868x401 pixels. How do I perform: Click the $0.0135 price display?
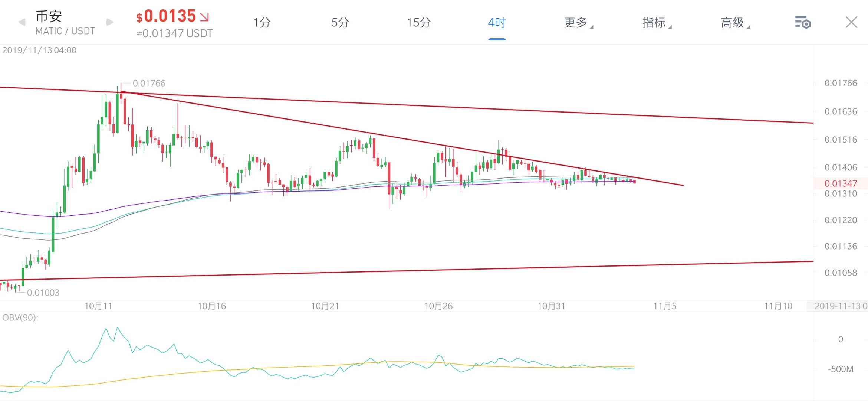point(172,16)
